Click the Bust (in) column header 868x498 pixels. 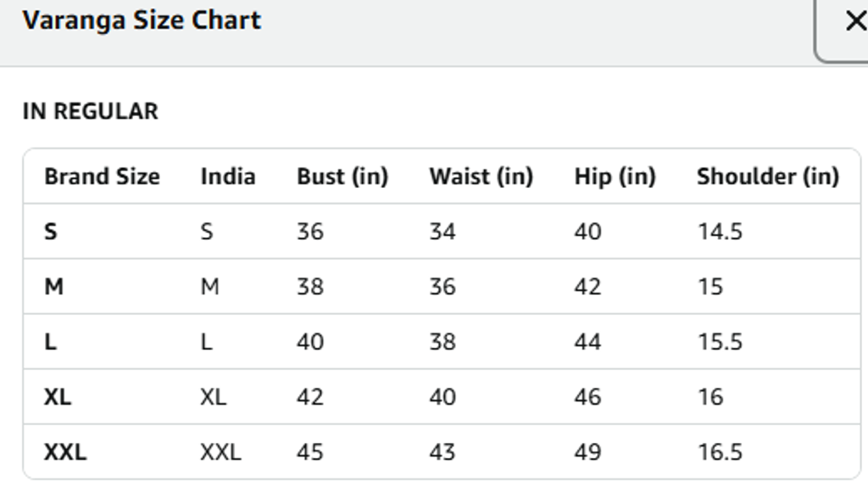coord(342,176)
